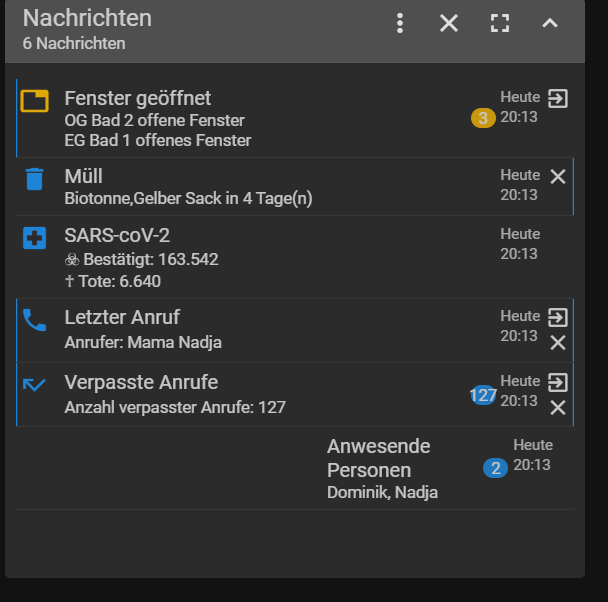Dismiss the Letzter Anruf message
This screenshot has width=608, height=602.
[558, 342]
